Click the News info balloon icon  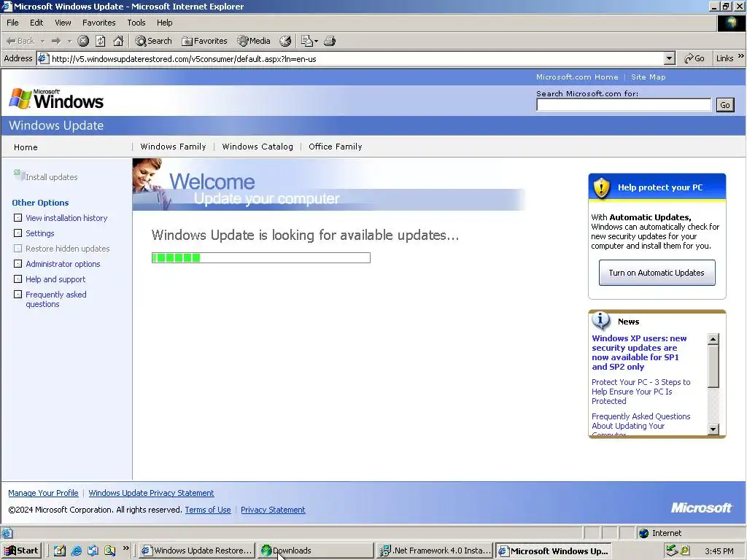pyautogui.click(x=601, y=321)
